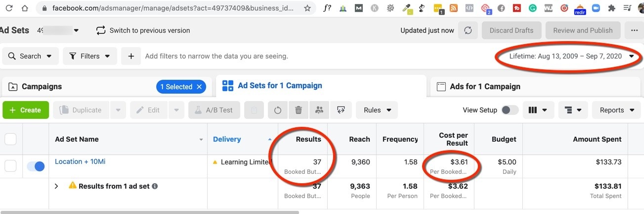
Task: Open the ad account selector dropdown
Action: pyautogui.click(x=76, y=30)
